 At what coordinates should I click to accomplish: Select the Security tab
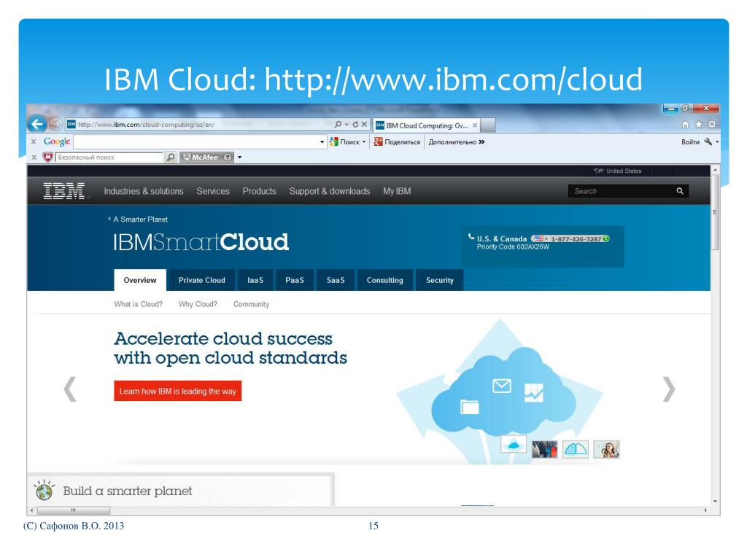point(440,280)
